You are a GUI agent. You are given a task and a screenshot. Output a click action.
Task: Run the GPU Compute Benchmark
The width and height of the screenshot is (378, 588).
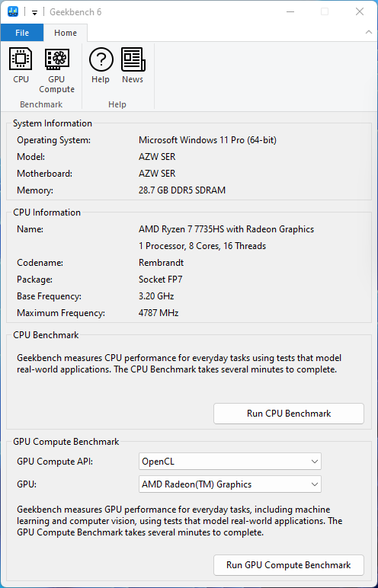coord(289,565)
